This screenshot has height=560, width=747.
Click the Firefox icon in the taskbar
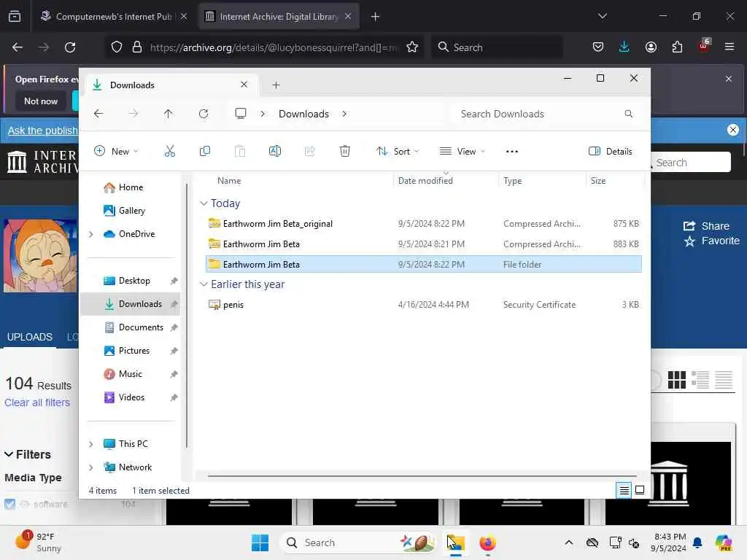pyautogui.click(x=487, y=542)
